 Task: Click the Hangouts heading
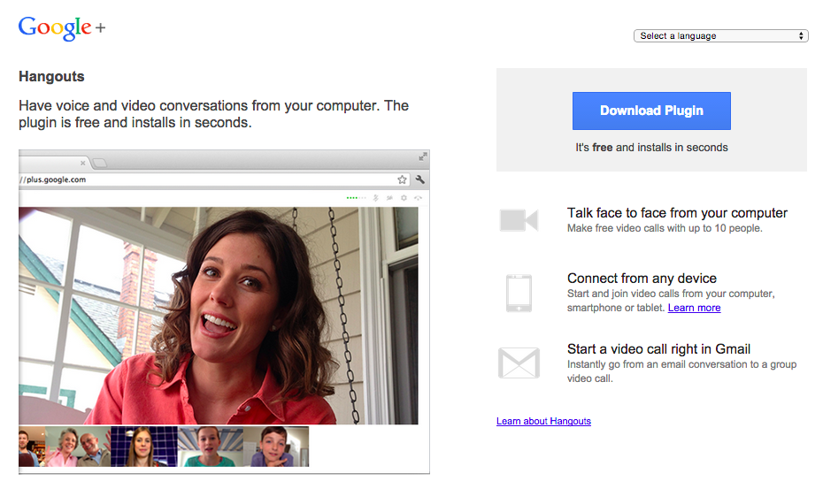coord(51,77)
